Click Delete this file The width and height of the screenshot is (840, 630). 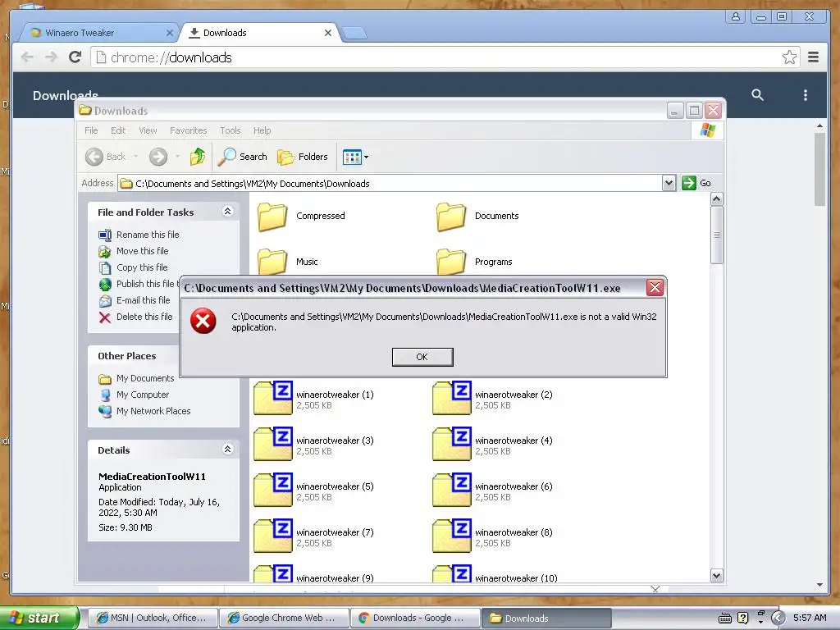pos(135,317)
